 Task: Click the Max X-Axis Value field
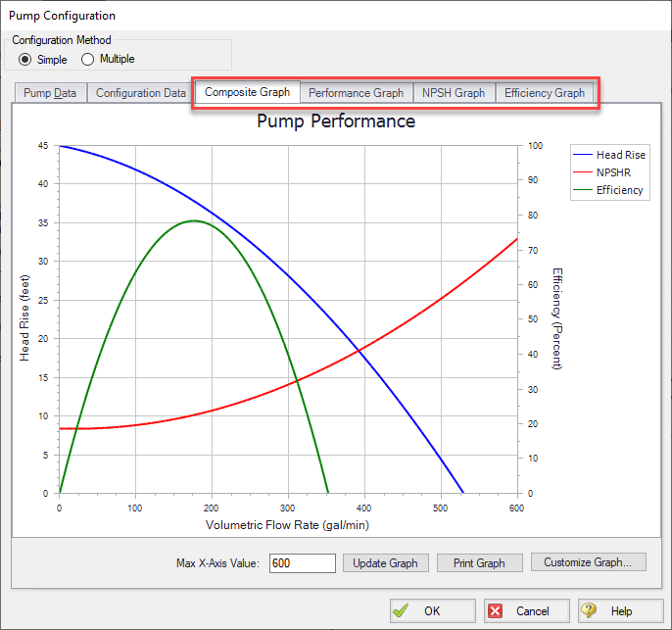click(301, 563)
